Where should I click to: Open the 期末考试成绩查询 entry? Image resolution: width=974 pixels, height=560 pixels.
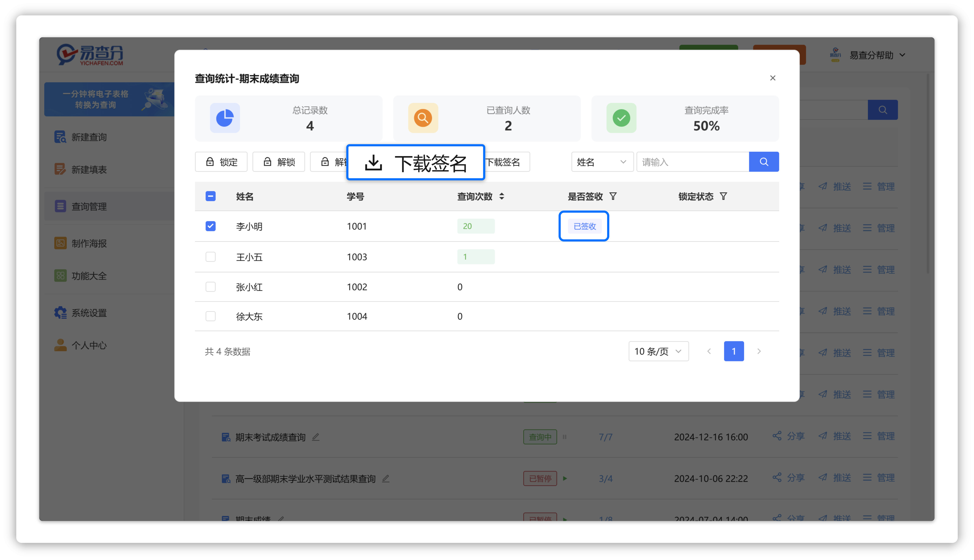270,437
